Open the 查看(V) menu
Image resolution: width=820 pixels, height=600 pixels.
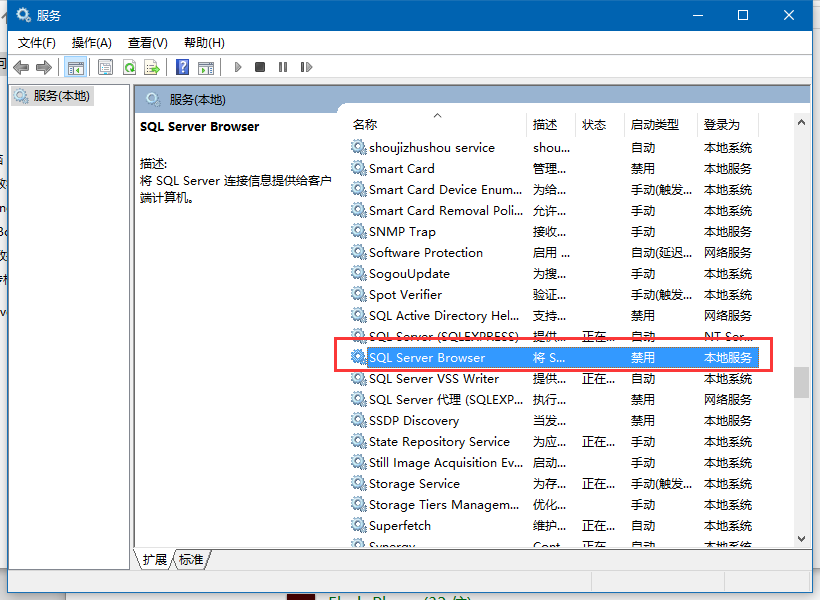(x=147, y=43)
